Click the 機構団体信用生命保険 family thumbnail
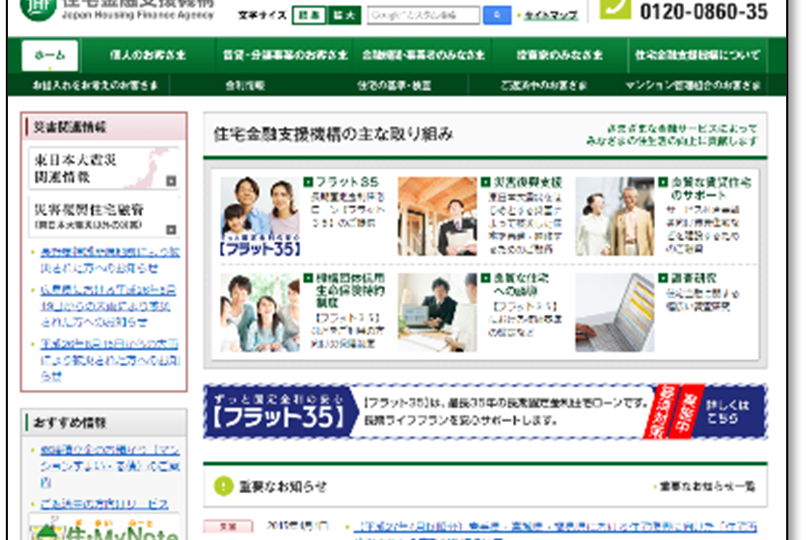This screenshot has width=807, height=540. tap(260, 312)
